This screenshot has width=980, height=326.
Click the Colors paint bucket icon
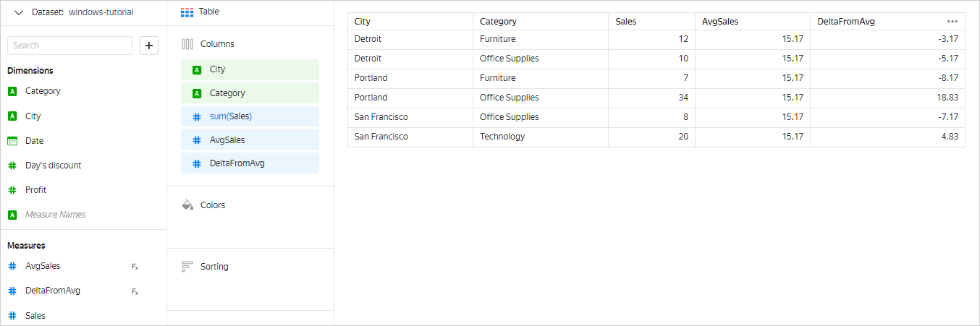pyautogui.click(x=187, y=205)
